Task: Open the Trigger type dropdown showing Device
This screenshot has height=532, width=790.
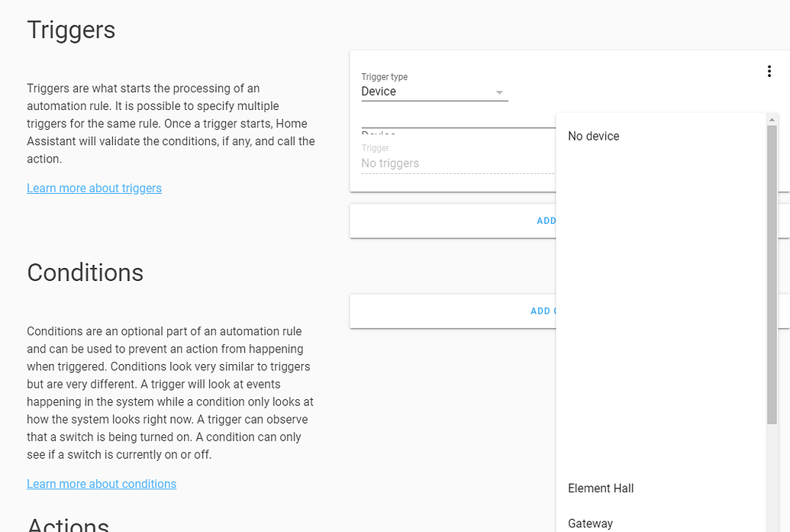Action: tap(434, 92)
